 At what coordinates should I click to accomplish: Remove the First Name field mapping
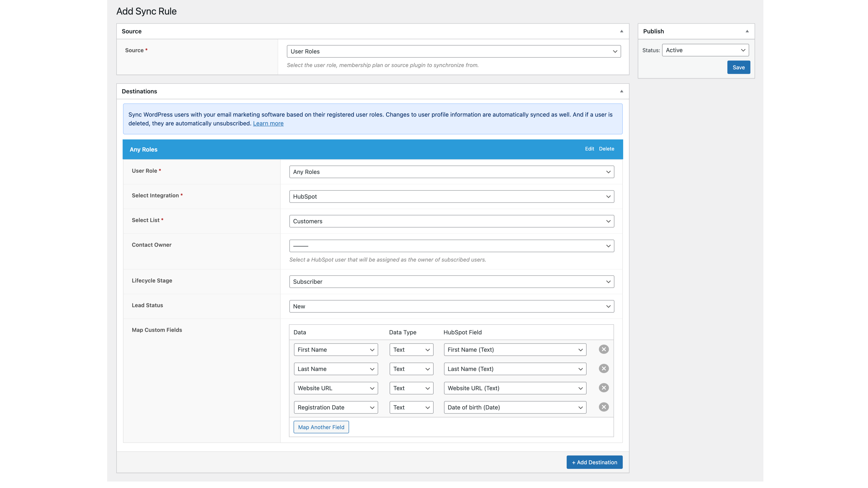point(603,349)
